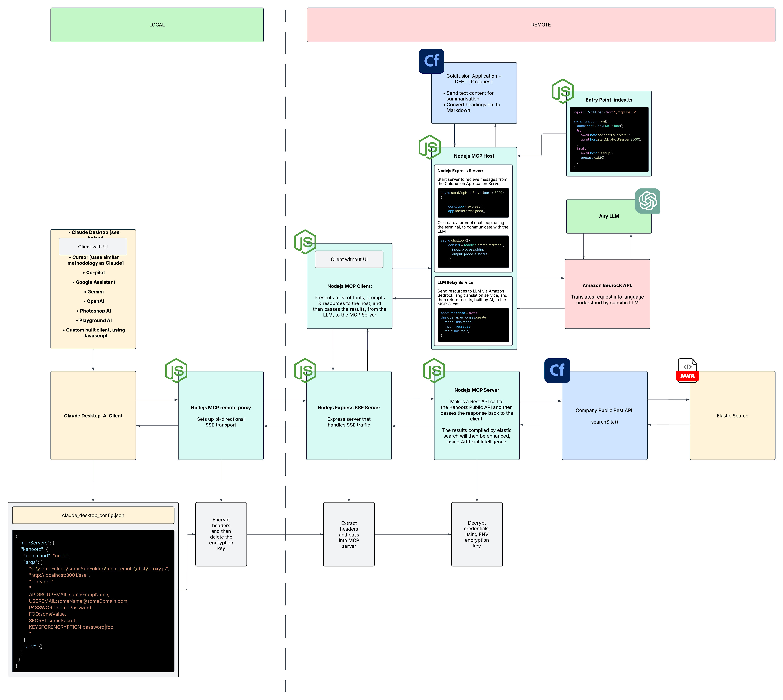Image resolution: width=783 pixels, height=700 pixels.
Task: Select the Encrypt headers note box
Action: point(221,534)
